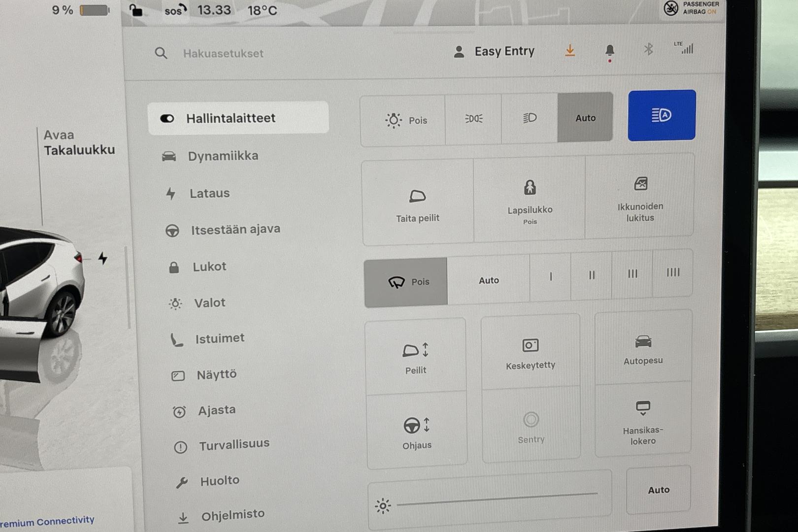Turn headlights off with Pois option
The height and width of the screenshot is (532, 798).
[403, 120]
